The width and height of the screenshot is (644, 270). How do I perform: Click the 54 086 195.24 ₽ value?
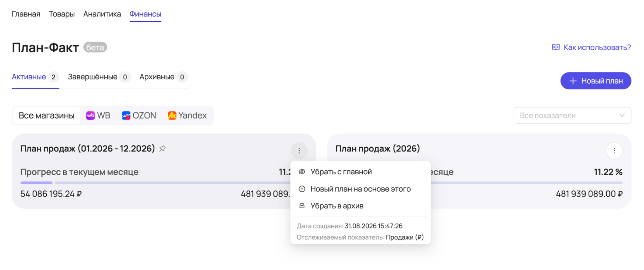click(x=51, y=194)
